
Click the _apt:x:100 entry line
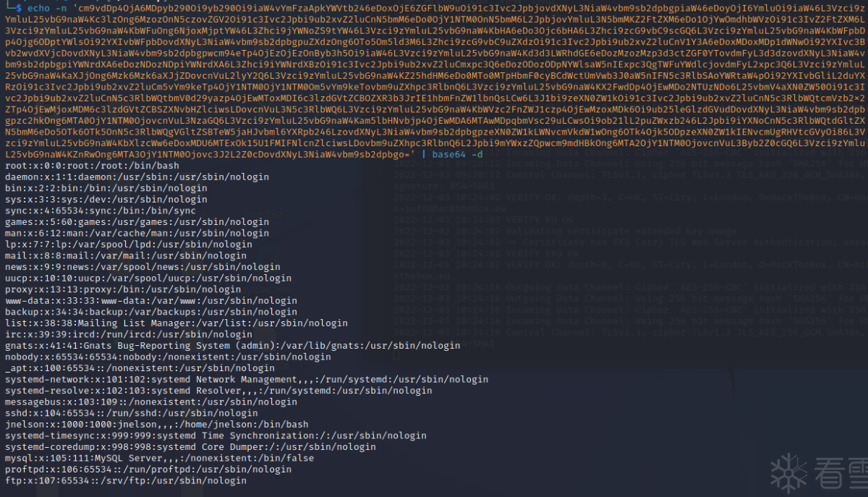coord(140,368)
